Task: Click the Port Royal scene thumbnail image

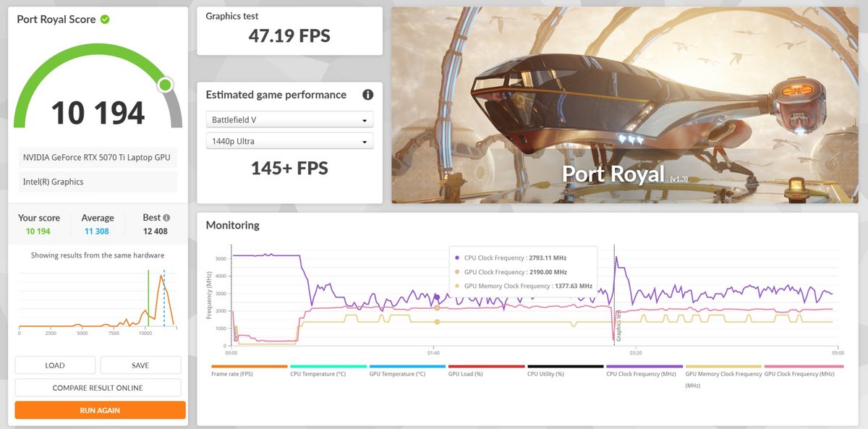Action: click(625, 105)
